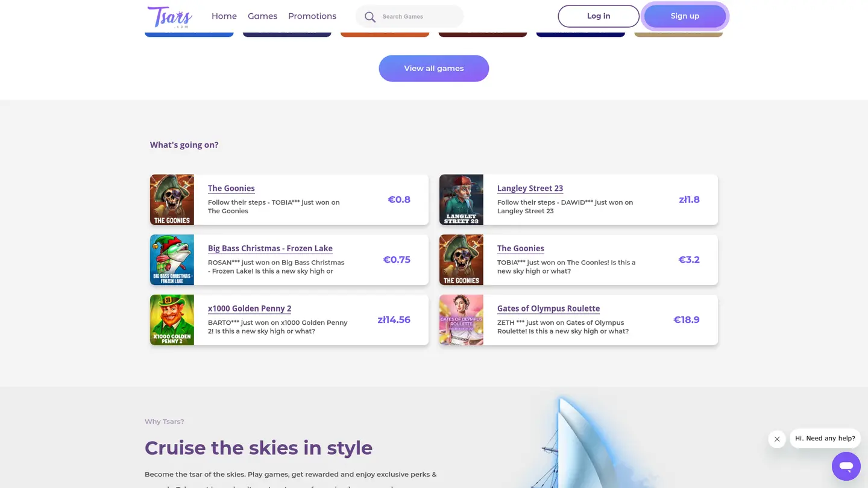Screen dimensions: 868x488
Task: Click the Tsars.com logo
Action: (x=170, y=17)
